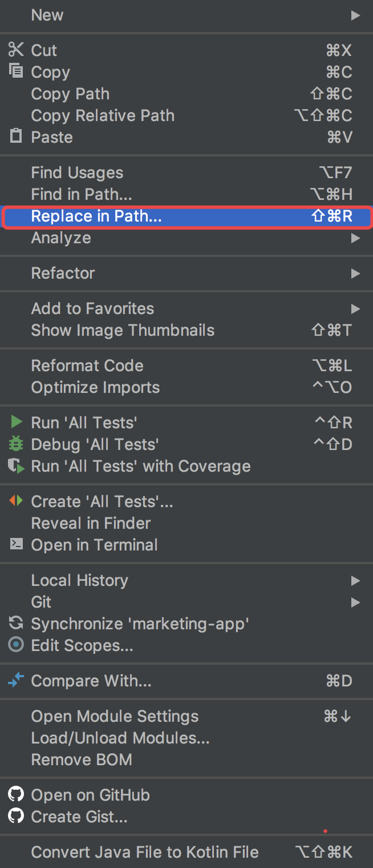
Task: Select Reformat Code entry
Action: point(87,365)
